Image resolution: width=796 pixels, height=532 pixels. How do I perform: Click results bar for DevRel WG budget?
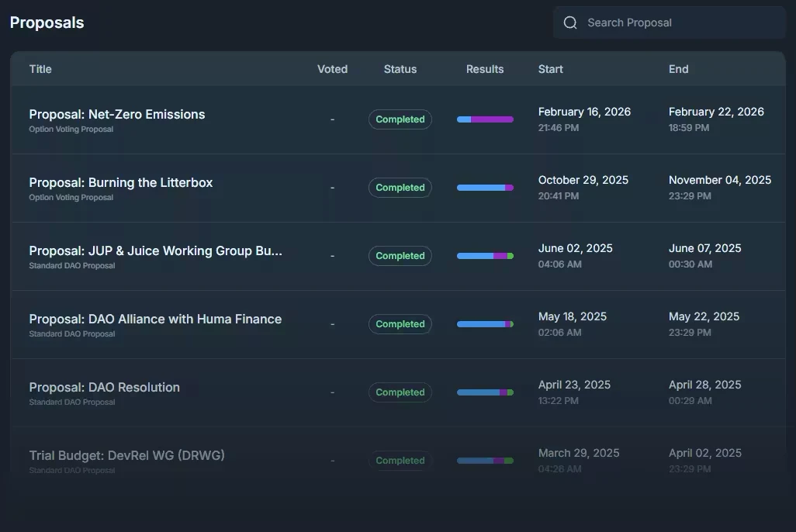pos(486,461)
